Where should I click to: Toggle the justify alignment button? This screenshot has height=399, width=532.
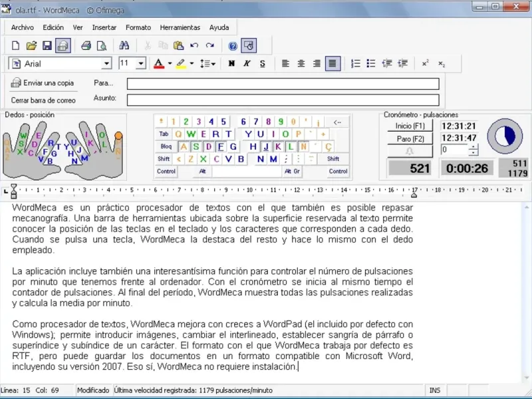pyautogui.click(x=333, y=64)
